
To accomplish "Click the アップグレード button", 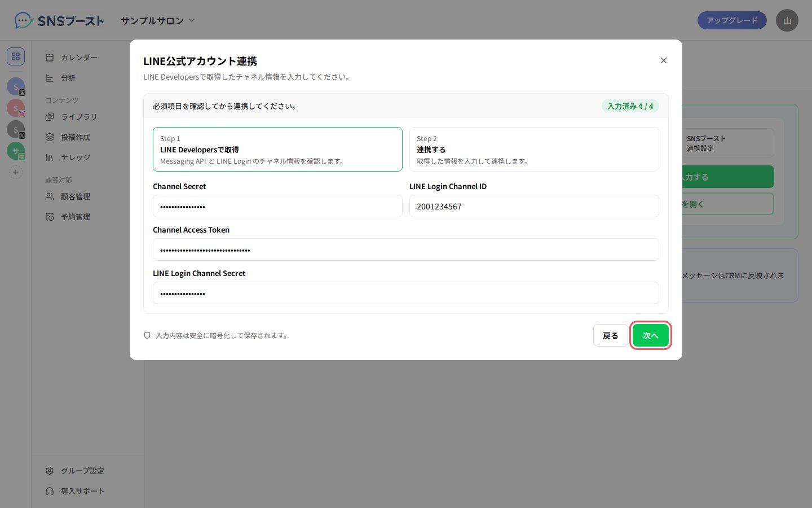I will click(x=732, y=20).
